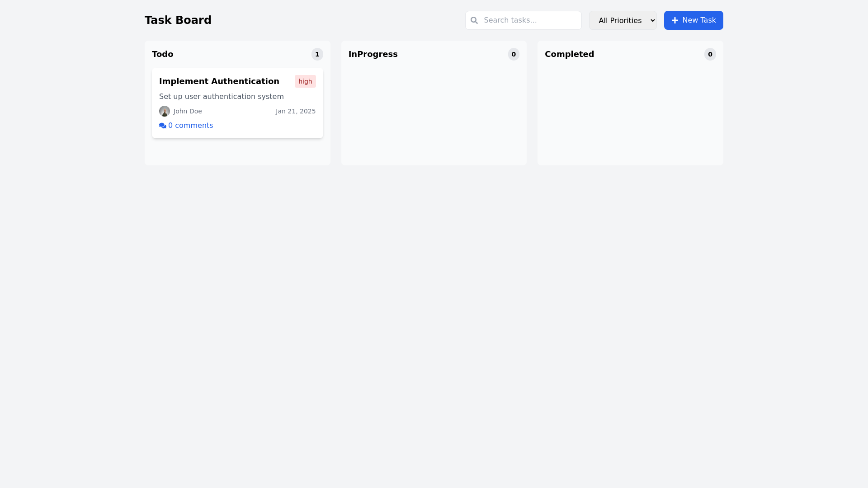868x488 pixels.
Task: Click the comments bubble icon
Action: [x=163, y=126]
